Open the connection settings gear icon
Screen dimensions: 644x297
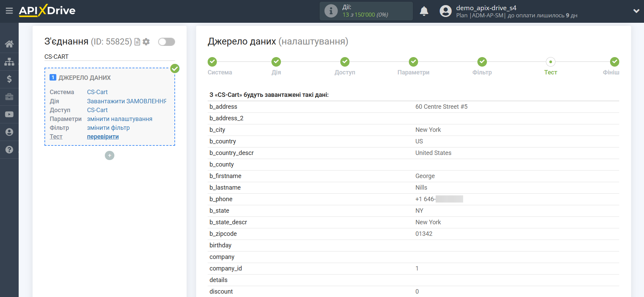pos(146,42)
